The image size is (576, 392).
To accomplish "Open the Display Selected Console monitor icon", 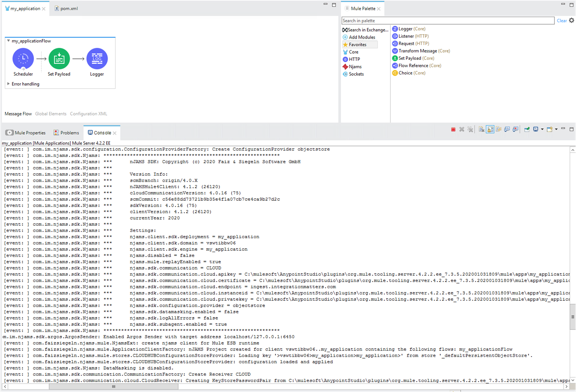I will click(x=536, y=129).
